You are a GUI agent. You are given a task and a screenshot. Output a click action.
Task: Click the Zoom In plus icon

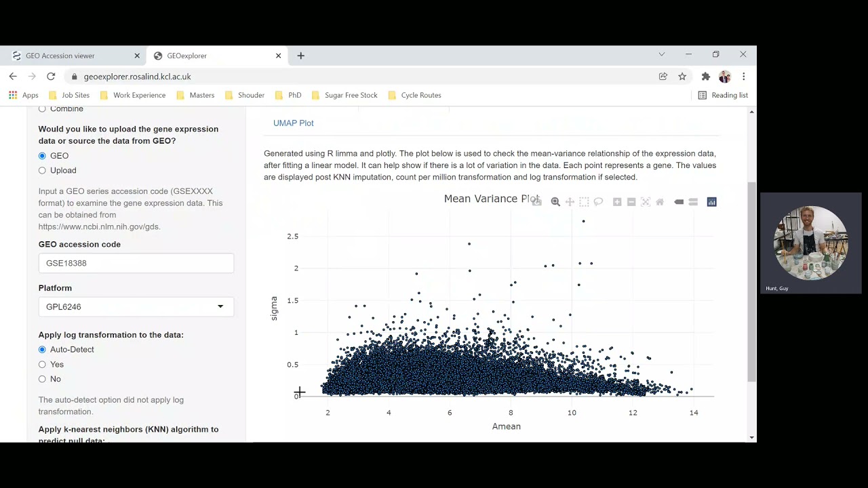click(617, 202)
